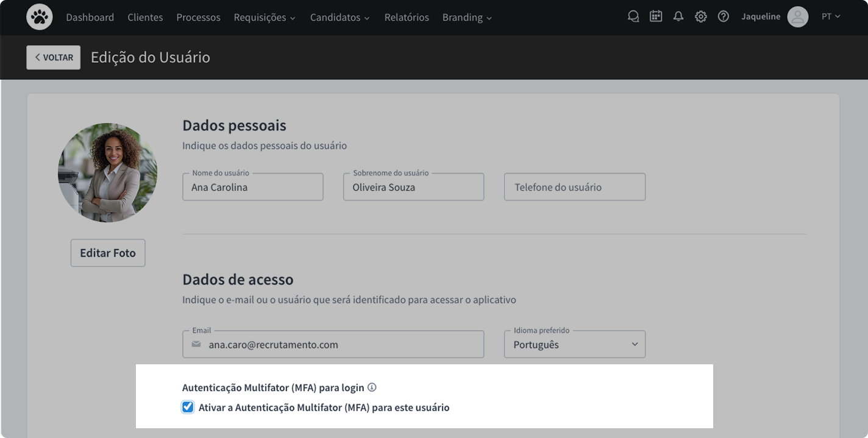Viewport: 868px width, 438px height.
Task: Click the email envelope icon in Email field
Action: click(195, 344)
